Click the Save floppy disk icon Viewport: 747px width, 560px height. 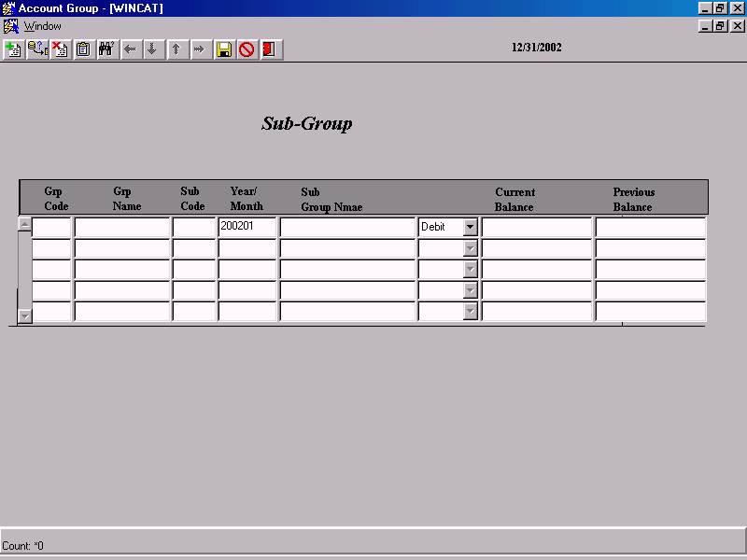[x=224, y=49]
